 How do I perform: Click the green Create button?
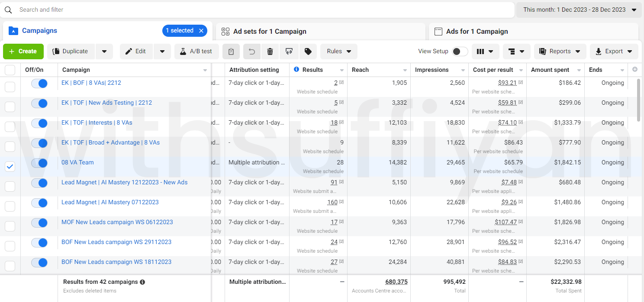[23, 51]
